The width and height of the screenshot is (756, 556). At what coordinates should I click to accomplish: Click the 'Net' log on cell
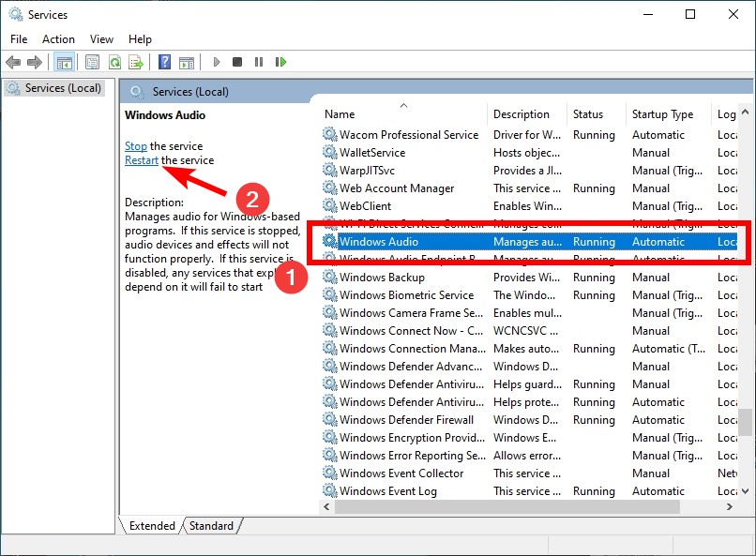[727, 473]
